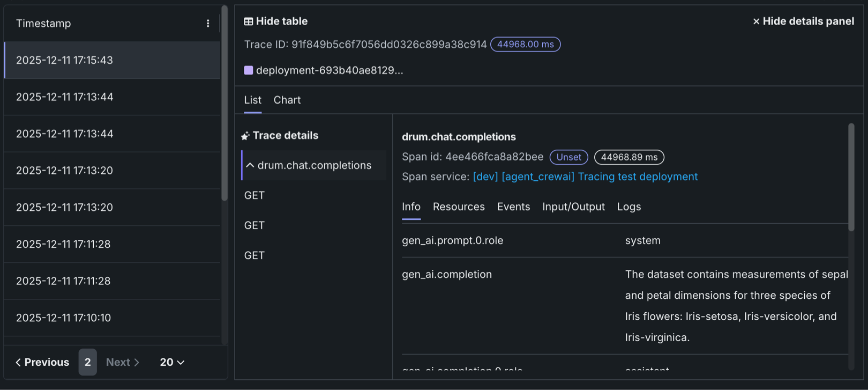Image resolution: width=868 pixels, height=390 pixels.
Task: Switch to the Chart tab
Action: (x=287, y=100)
